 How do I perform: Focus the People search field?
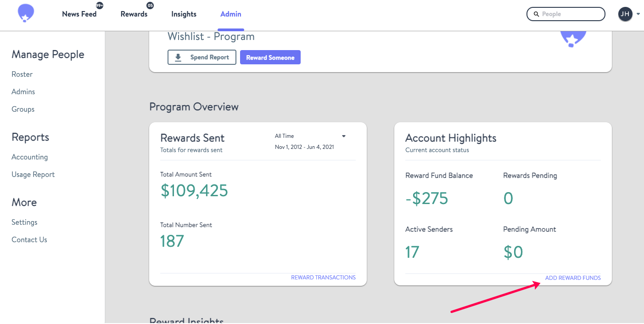click(x=566, y=14)
